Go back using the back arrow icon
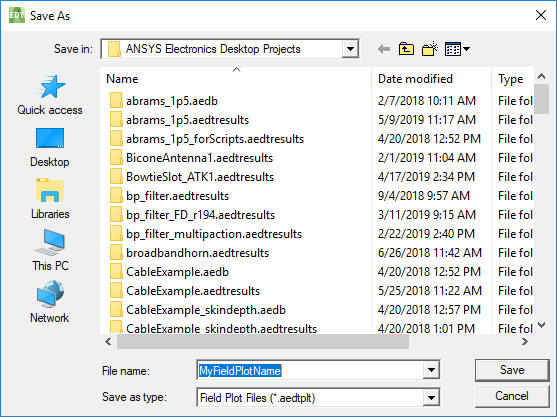The height and width of the screenshot is (417, 557). coord(384,49)
